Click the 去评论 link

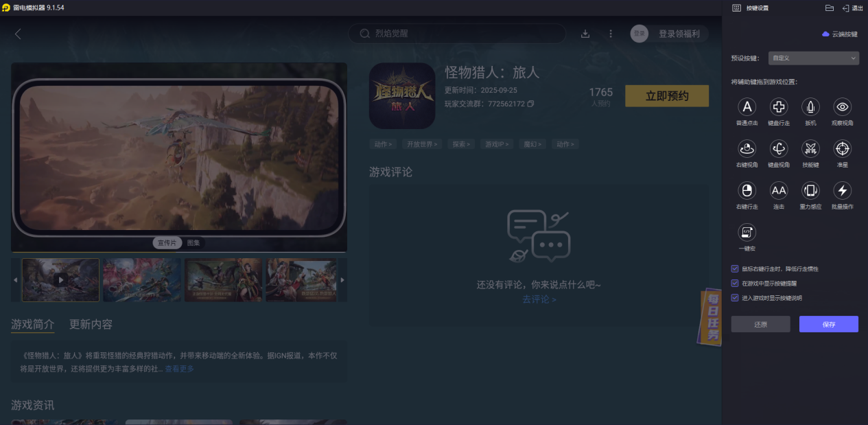click(539, 299)
